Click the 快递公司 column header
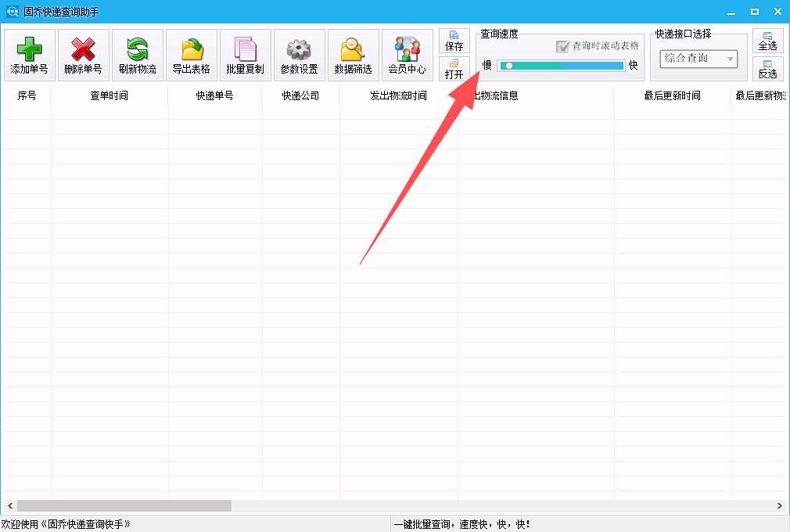The width and height of the screenshot is (790, 532). coord(301,95)
